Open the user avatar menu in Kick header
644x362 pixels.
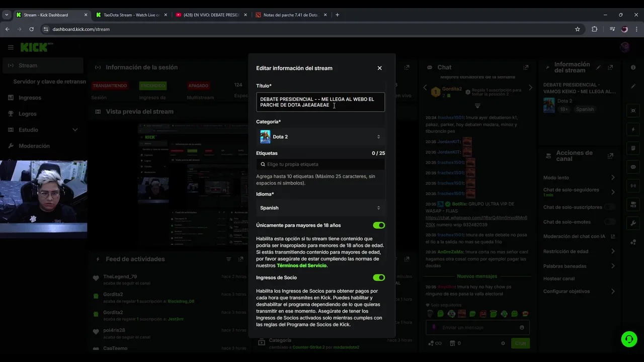(625, 47)
